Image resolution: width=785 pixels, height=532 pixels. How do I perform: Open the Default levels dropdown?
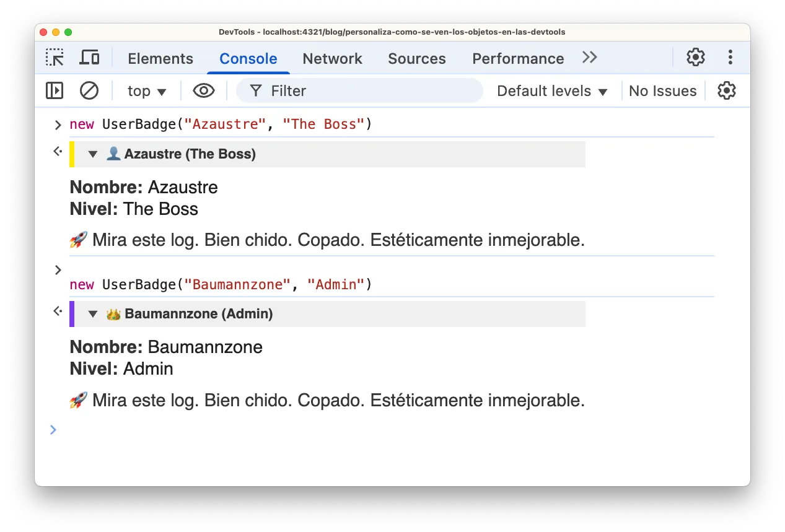[x=551, y=90]
